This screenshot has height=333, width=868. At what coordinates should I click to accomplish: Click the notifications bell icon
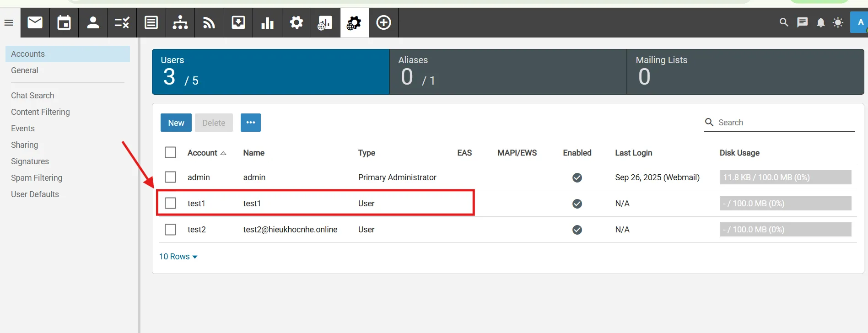pyautogui.click(x=820, y=22)
